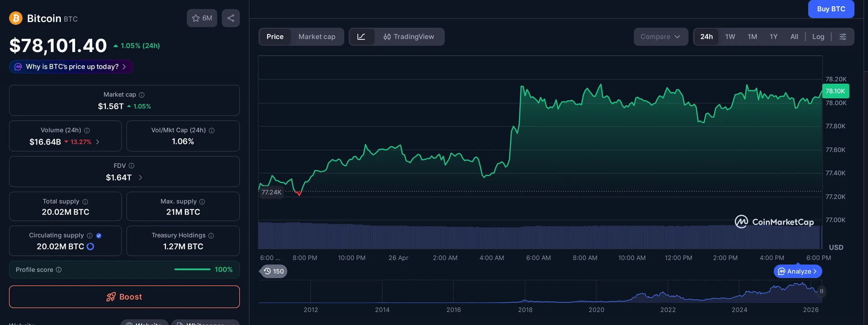Switch chart to TradingView mode
This screenshot has height=325, width=868.
coord(409,37)
